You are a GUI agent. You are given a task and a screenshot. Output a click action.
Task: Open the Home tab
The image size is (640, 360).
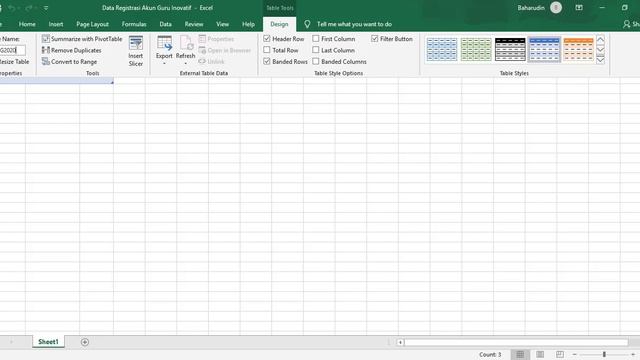27,24
